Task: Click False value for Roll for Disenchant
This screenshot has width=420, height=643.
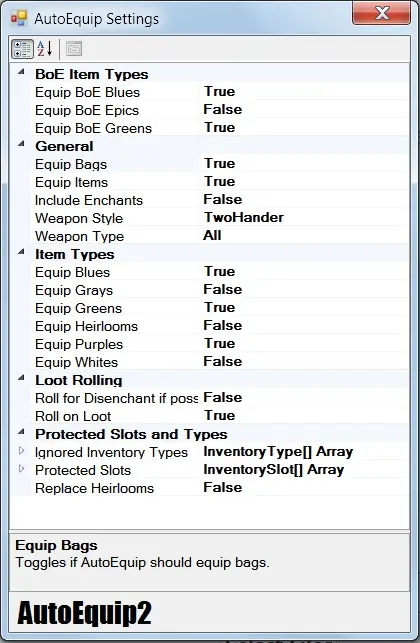Action: pos(223,398)
